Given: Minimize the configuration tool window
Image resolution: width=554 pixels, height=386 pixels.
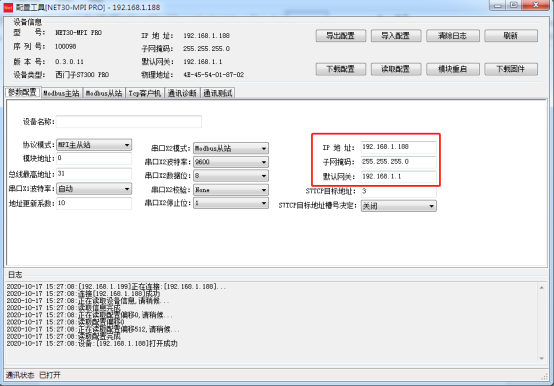Looking at the screenshot, I should pos(497,5).
